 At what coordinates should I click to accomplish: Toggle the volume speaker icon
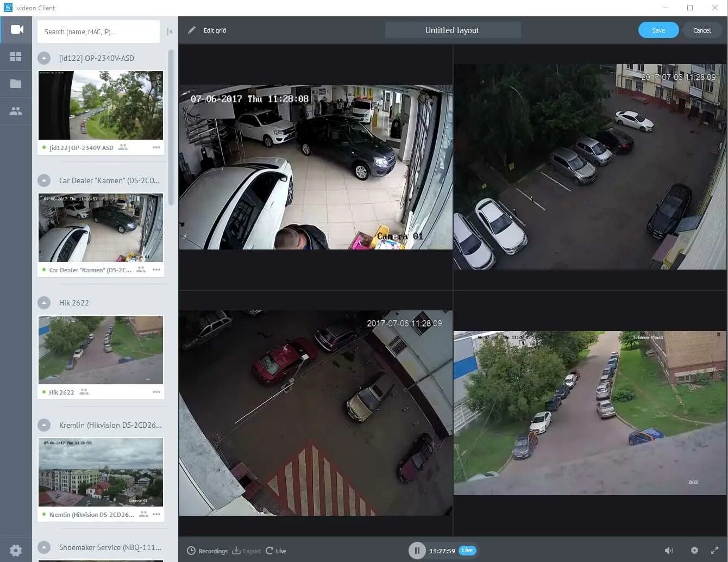tap(669, 551)
